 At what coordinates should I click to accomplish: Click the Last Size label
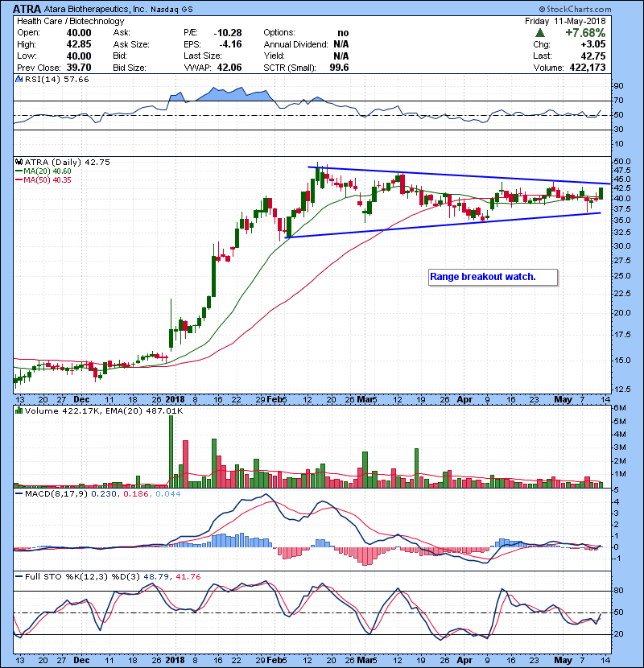point(202,56)
